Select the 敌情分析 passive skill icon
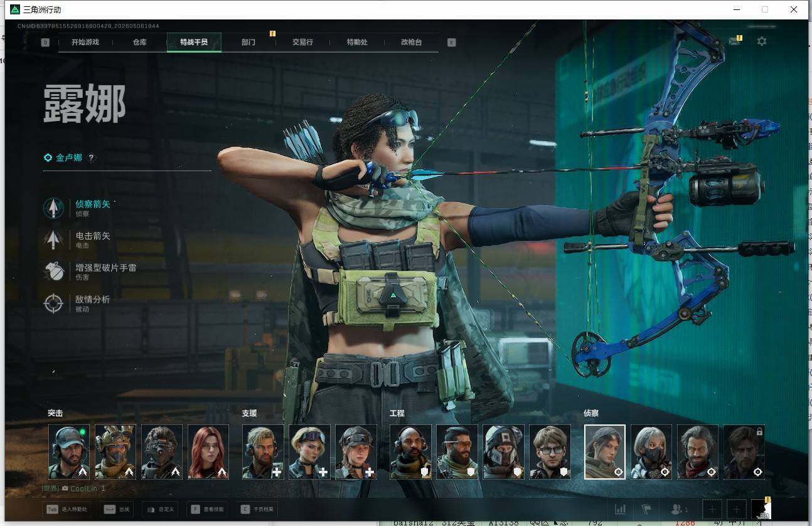 coord(53,303)
